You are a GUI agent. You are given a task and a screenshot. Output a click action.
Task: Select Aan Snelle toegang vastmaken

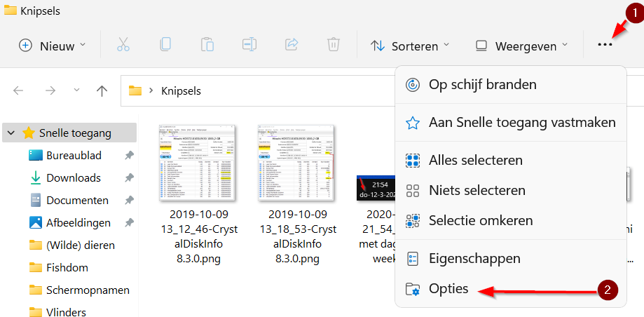click(x=521, y=122)
